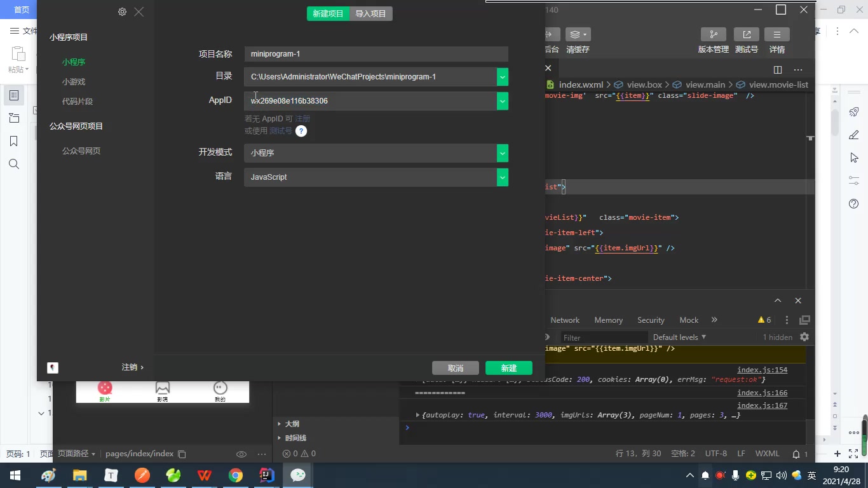868x488 pixels.
Task: Click 注销 to log out
Action: [x=133, y=367]
